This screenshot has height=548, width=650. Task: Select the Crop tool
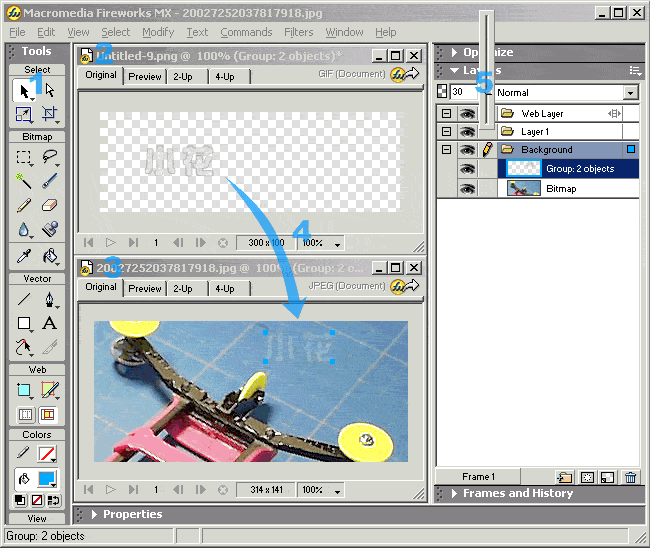click(50, 114)
